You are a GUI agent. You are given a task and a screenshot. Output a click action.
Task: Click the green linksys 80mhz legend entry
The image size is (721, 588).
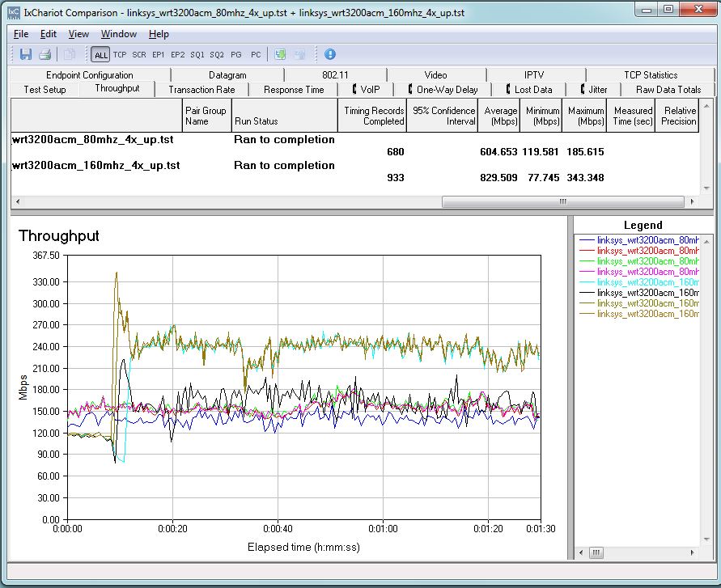tap(638, 261)
